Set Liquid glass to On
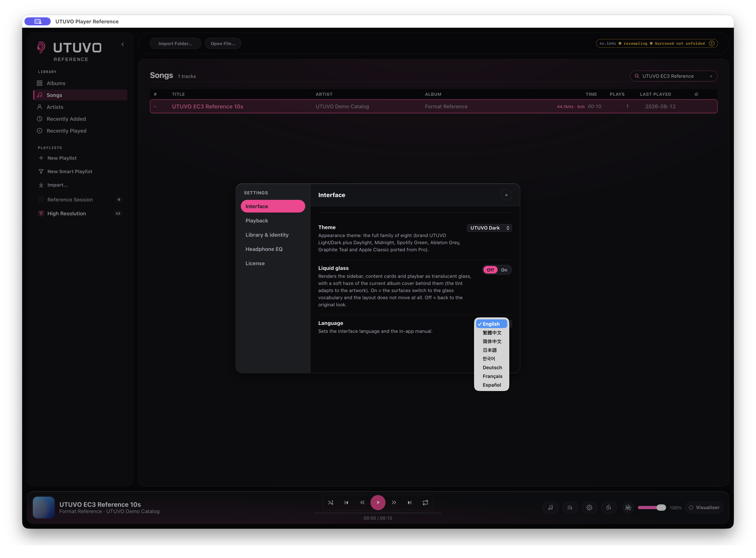Image resolution: width=756 pixels, height=558 pixels. pos(504,270)
